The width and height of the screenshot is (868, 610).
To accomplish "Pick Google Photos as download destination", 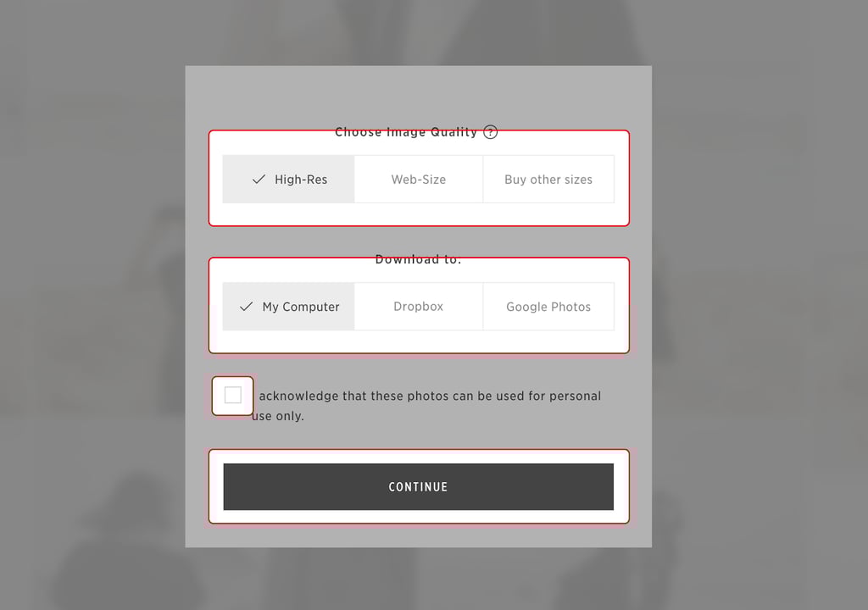I will [548, 307].
